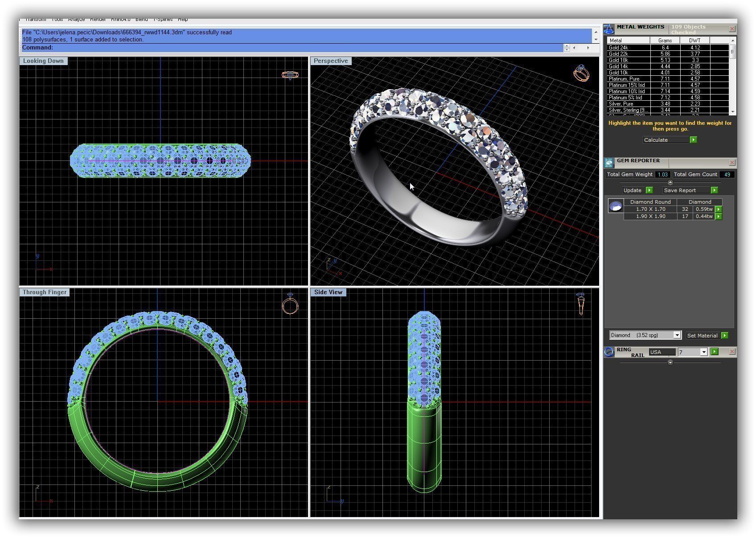Open the Render menu
Image resolution: width=756 pixels, height=538 pixels.
pos(98,20)
